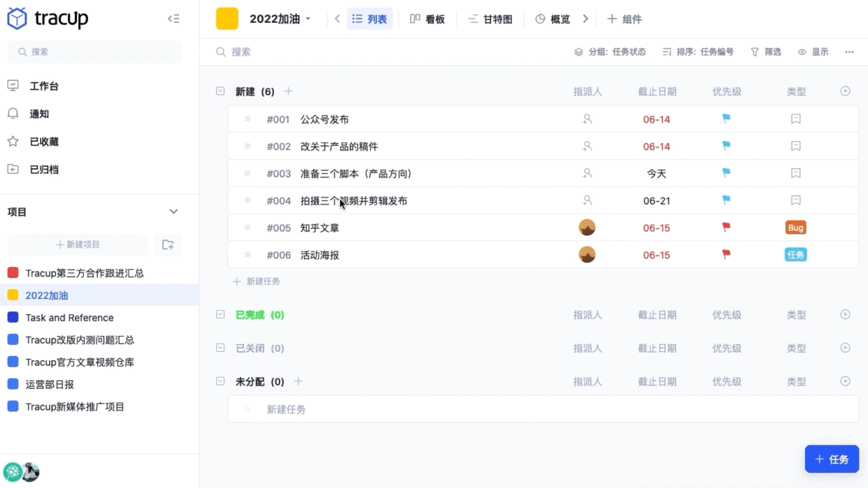This screenshot has height=488, width=868.
Task: Switch to the 甘特图 Gantt view
Action: (490, 19)
